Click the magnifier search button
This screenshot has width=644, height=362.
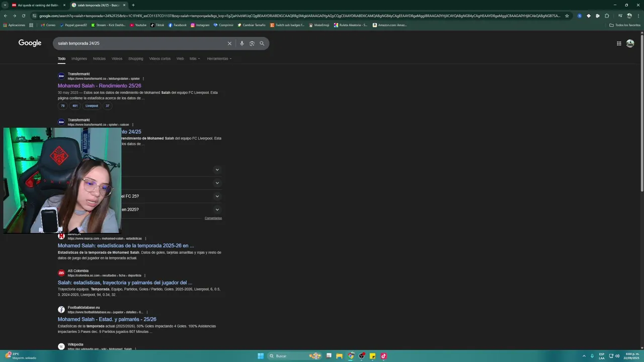[262, 44]
